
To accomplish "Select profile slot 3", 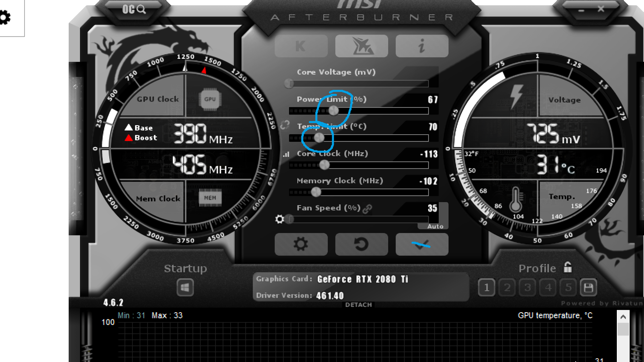I will [528, 288].
